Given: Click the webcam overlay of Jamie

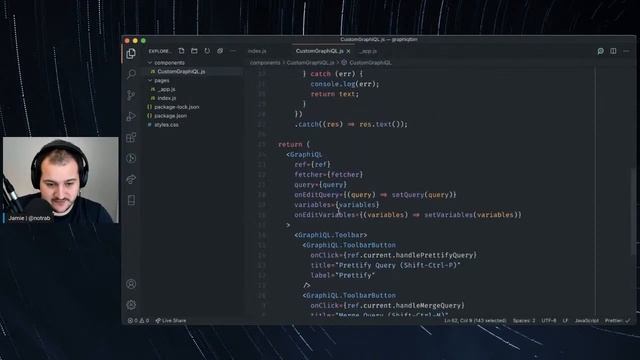Looking at the screenshot, I should point(60,180).
